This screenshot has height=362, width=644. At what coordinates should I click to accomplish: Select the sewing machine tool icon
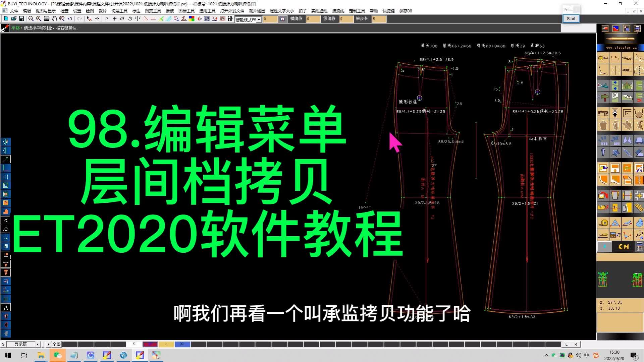pos(603,113)
